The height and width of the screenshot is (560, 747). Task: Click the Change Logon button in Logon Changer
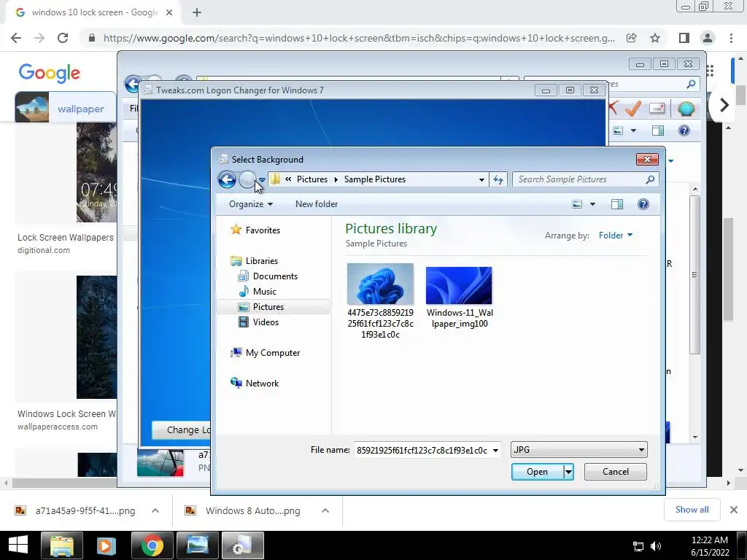tap(182, 430)
